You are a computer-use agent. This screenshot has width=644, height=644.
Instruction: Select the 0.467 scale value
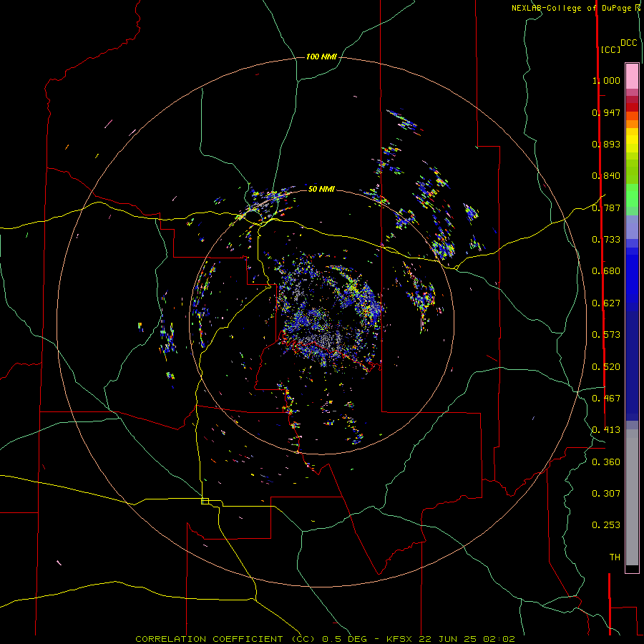pyautogui.click(x=606, y=399)
